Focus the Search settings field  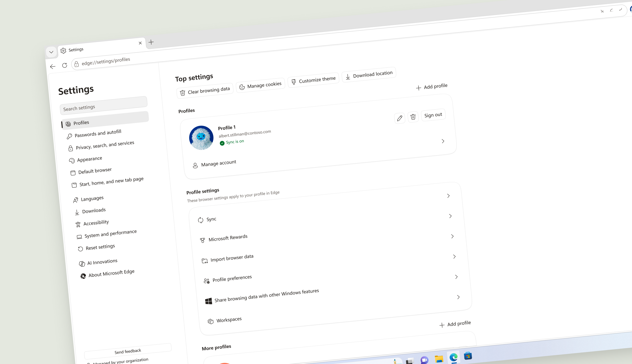(104, 105)
